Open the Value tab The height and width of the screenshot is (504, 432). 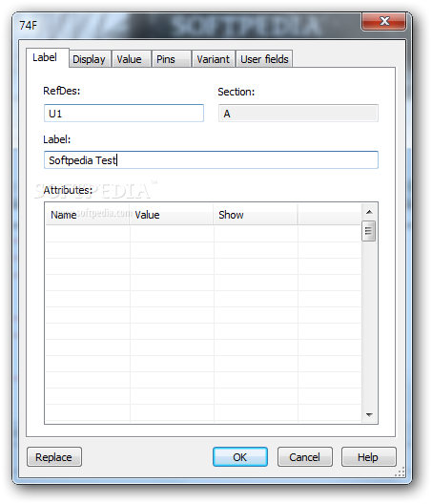[131, 59]
